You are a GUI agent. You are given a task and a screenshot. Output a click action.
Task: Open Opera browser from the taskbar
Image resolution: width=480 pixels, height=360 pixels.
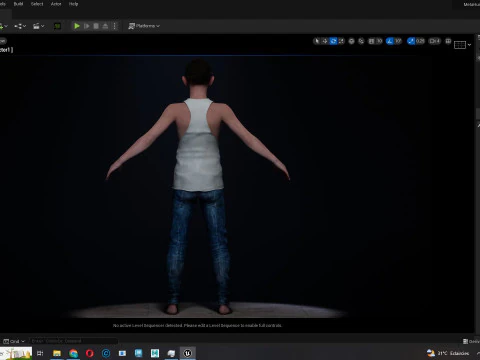90,353
